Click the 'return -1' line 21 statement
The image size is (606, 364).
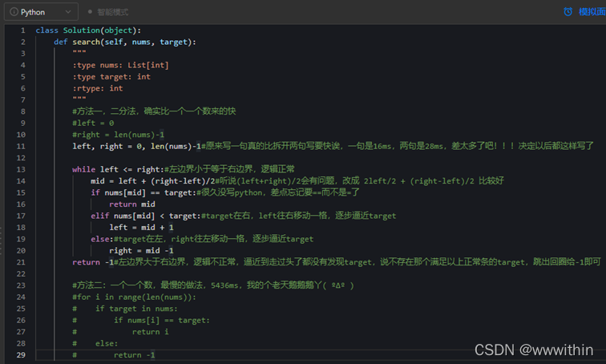93,262
